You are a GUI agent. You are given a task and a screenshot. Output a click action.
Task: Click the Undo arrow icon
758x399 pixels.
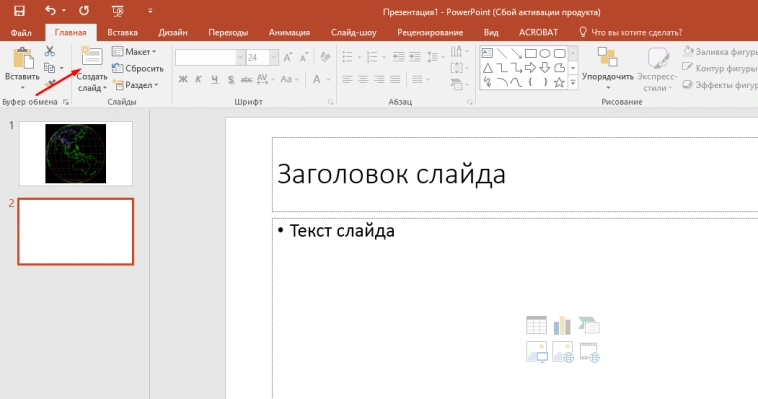pos(50,10)
